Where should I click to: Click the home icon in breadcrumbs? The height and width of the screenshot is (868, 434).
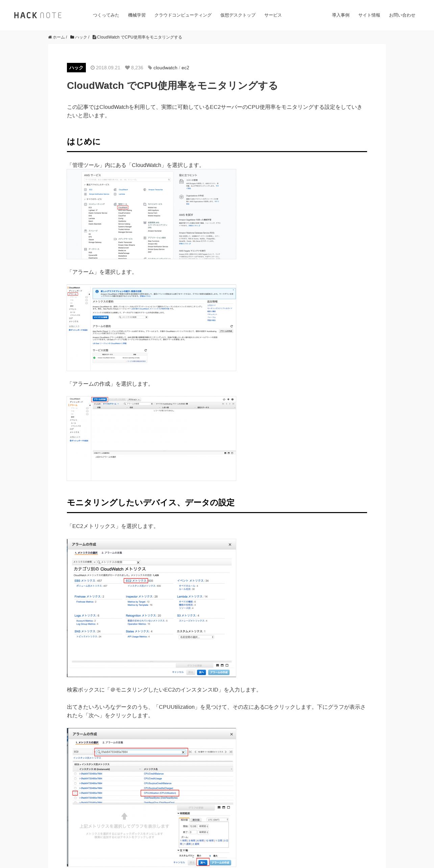pyautogui.click(x=50, y=37)
